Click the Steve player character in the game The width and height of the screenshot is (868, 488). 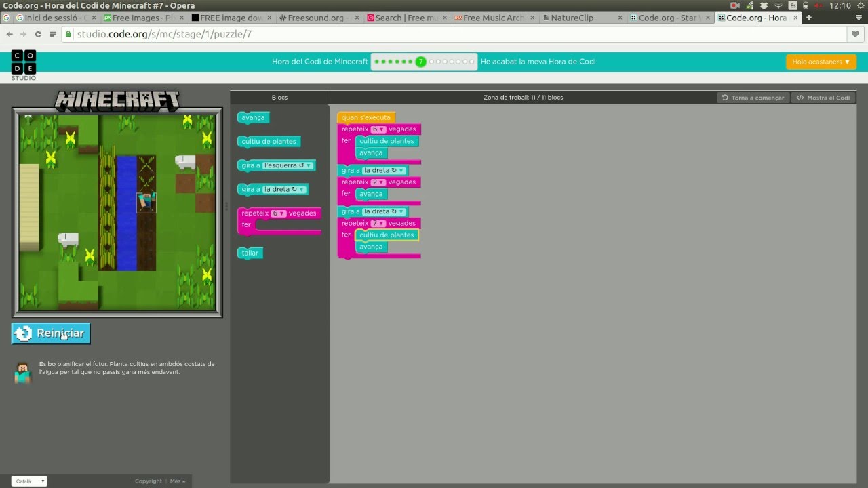coord(146,202)
